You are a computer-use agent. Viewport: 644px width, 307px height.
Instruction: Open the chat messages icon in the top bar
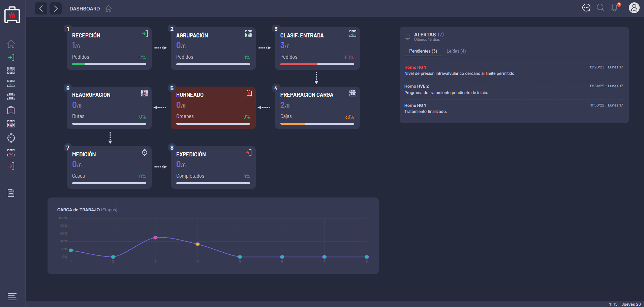click(586, 8)
